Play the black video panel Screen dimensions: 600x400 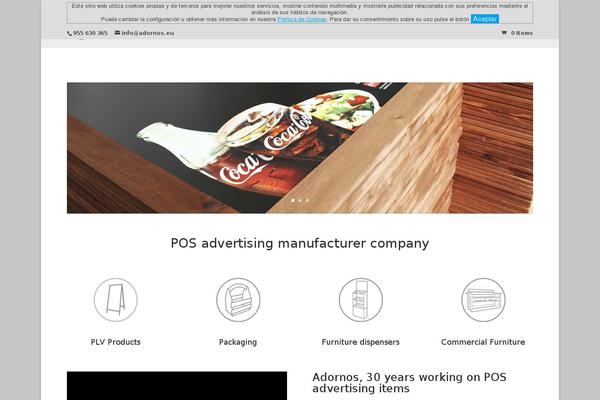pyautogui.click(x=177, y=385)
